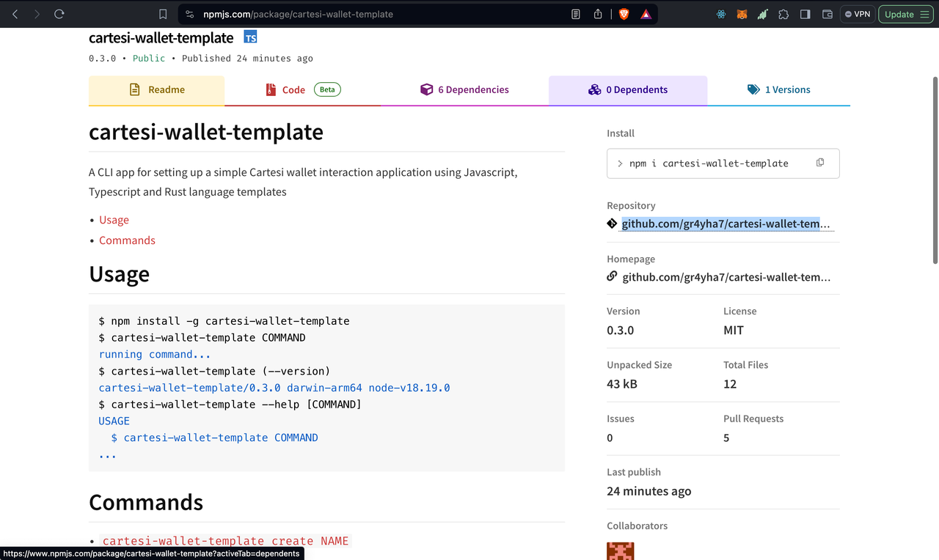
Task: Click the cartesi-wallet-template create NAME command link
Action: click(225, 541)
